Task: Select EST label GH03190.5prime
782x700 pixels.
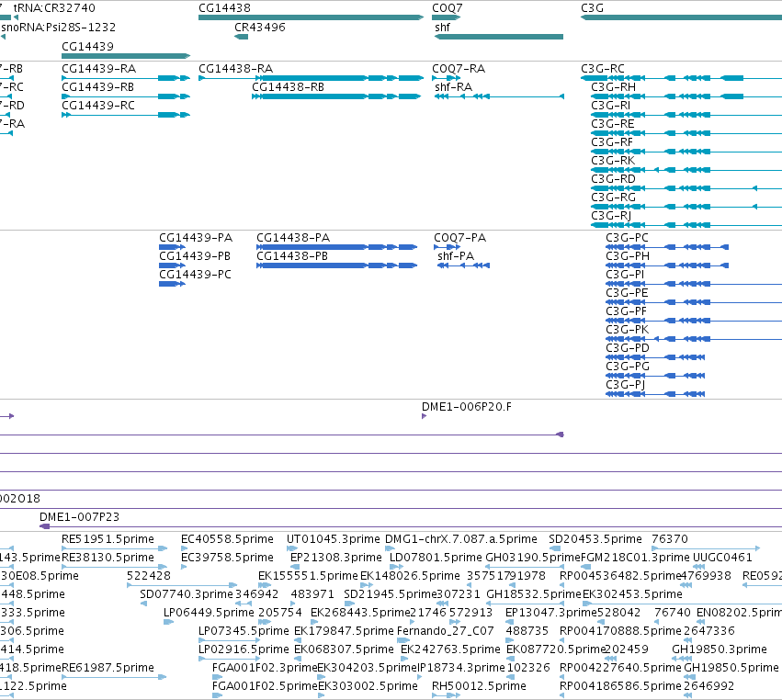Action: click(533, 557)
